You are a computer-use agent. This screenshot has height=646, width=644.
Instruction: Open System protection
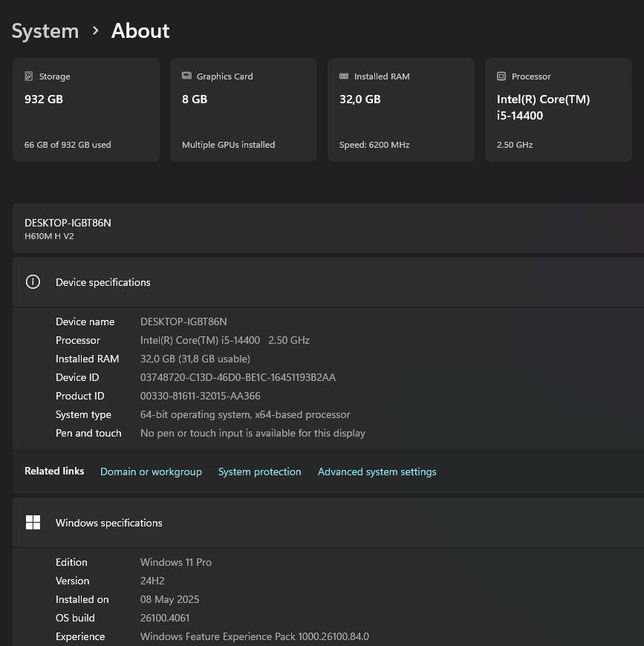point(259,472)
